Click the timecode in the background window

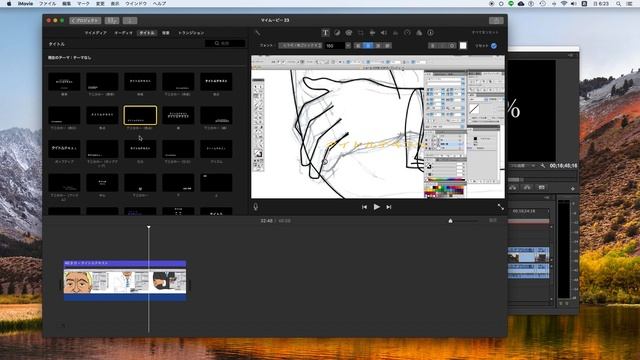tap(563, 166)
